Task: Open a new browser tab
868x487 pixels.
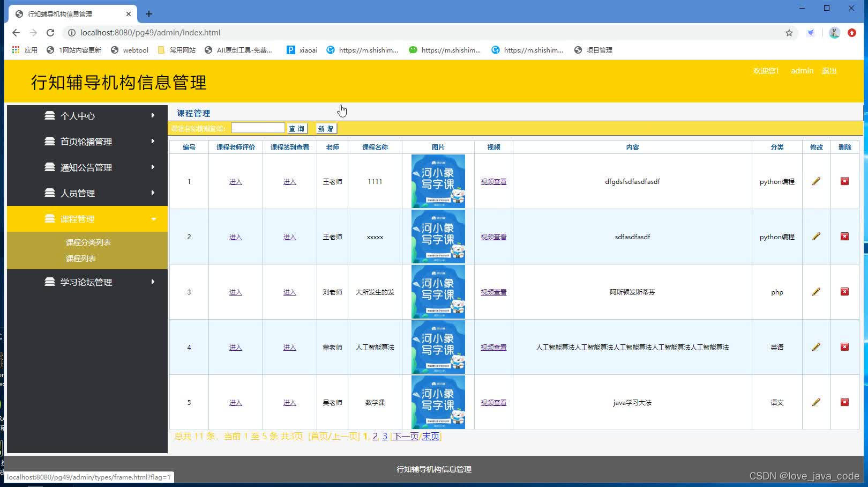Action: [149, 14]
